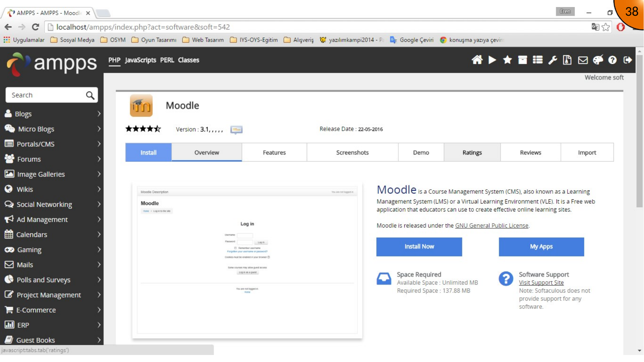Bookmark the page with star icon

click(606, 27)
